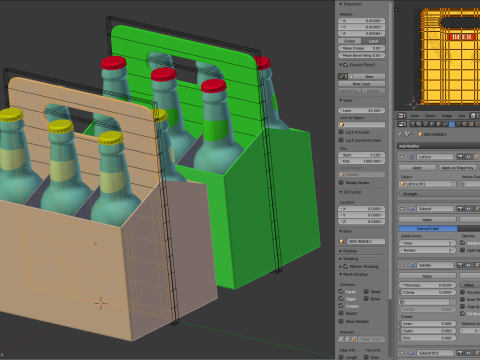This screenshot has width=480, height=360.
Task: Toggle Edges overlay checkbox
Action: tap(341, 299)
